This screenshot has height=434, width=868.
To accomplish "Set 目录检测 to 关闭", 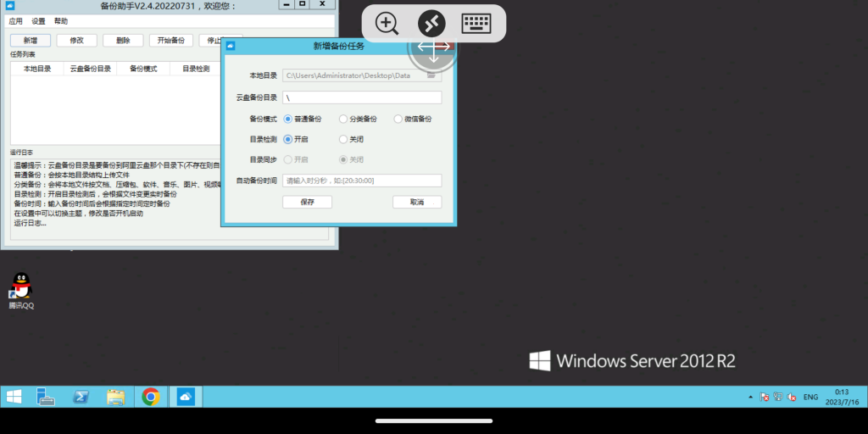I will pos(343,139).
